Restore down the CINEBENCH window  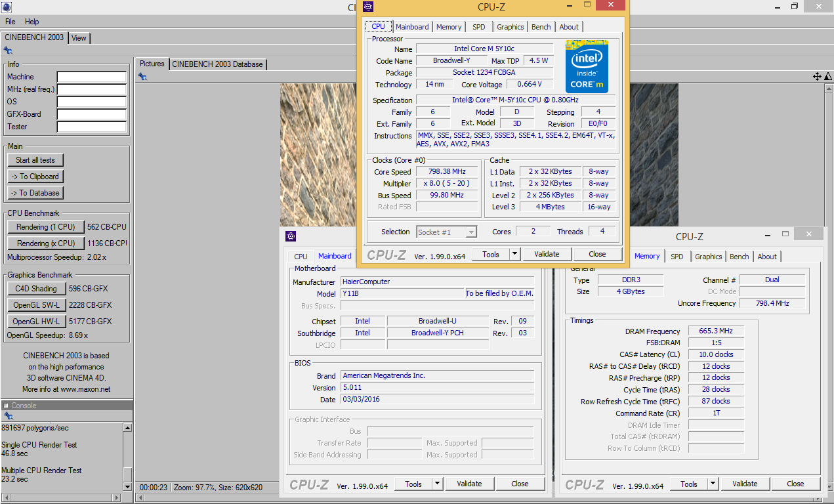(x=795, y=6)
